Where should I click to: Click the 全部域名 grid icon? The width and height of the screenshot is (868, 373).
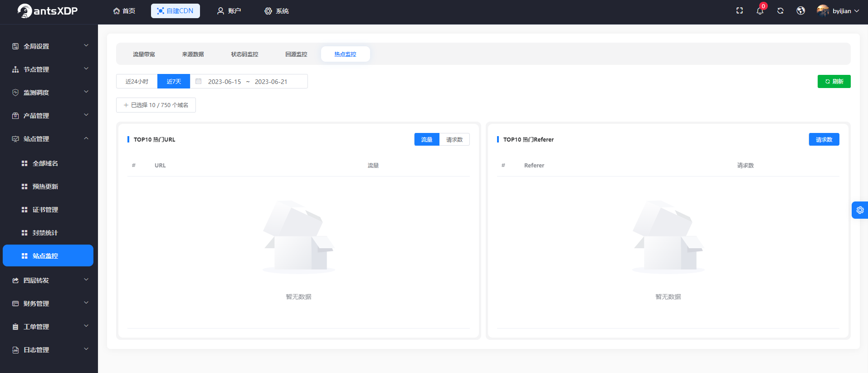point(24,163)
